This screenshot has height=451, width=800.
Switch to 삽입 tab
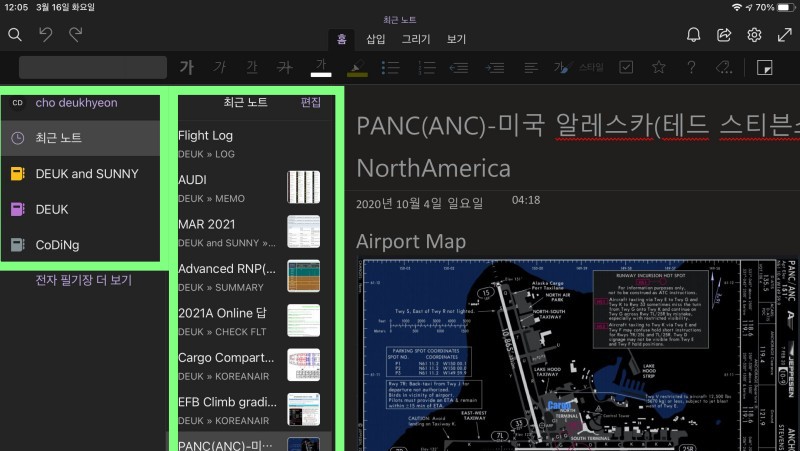[376, 39]
